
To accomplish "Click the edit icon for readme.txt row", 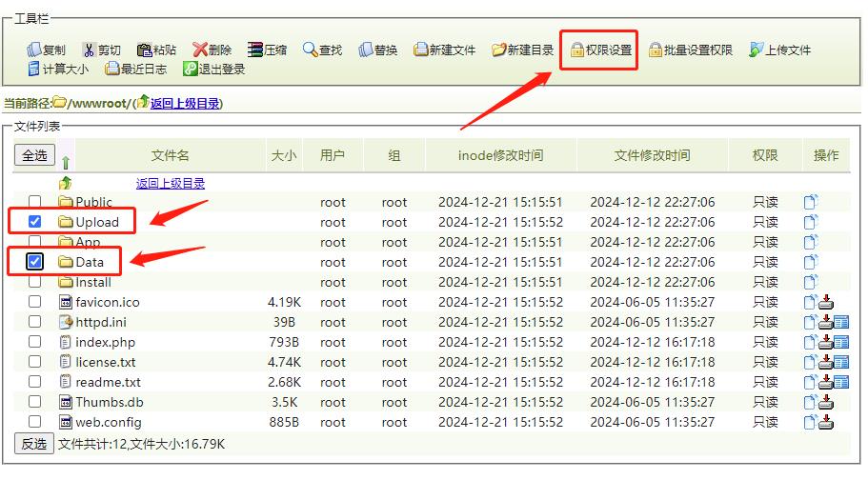I will click(x=840, y=382).
